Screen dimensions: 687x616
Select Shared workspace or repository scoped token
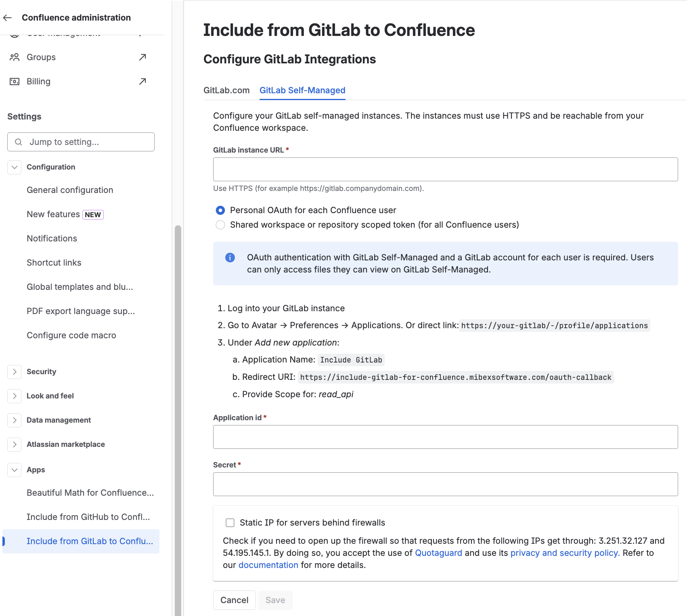[x=220, y=224]
